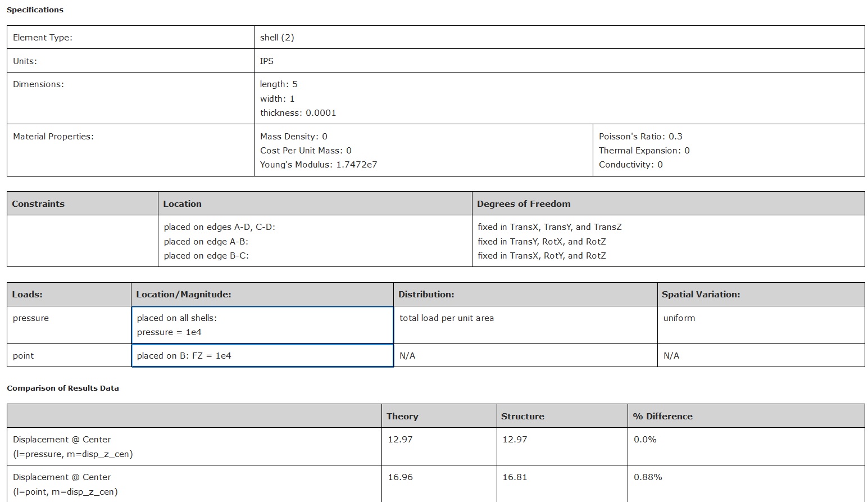Click the Degrees of Freedom header
Screen dimensions: 868x502
(523, 204)
